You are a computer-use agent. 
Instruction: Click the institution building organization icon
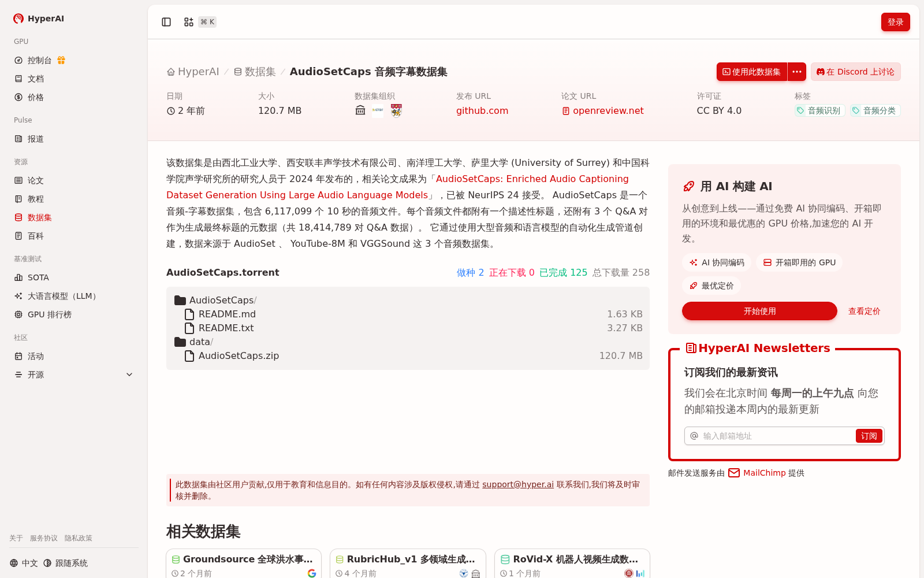pyautogui.click(x=360, y=110)
